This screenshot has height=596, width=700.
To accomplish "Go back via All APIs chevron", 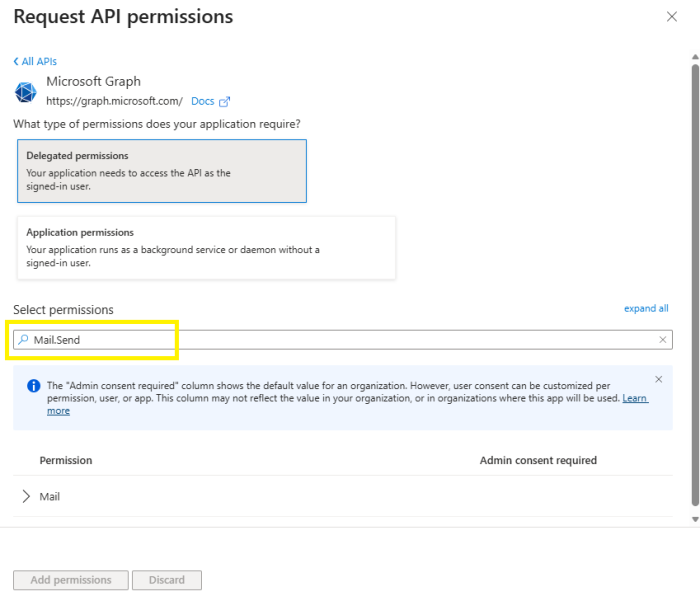I will click(16, 62).
